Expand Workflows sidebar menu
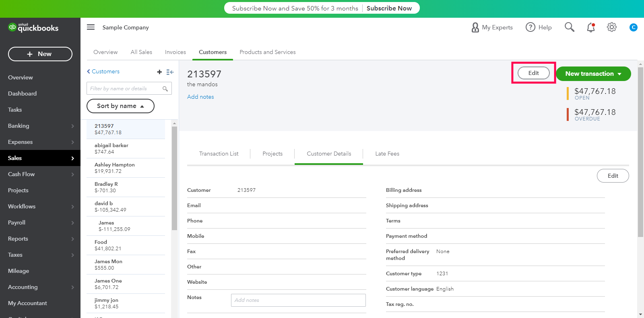644x318 pixels. pyautogui.click(x=40, y=206)
